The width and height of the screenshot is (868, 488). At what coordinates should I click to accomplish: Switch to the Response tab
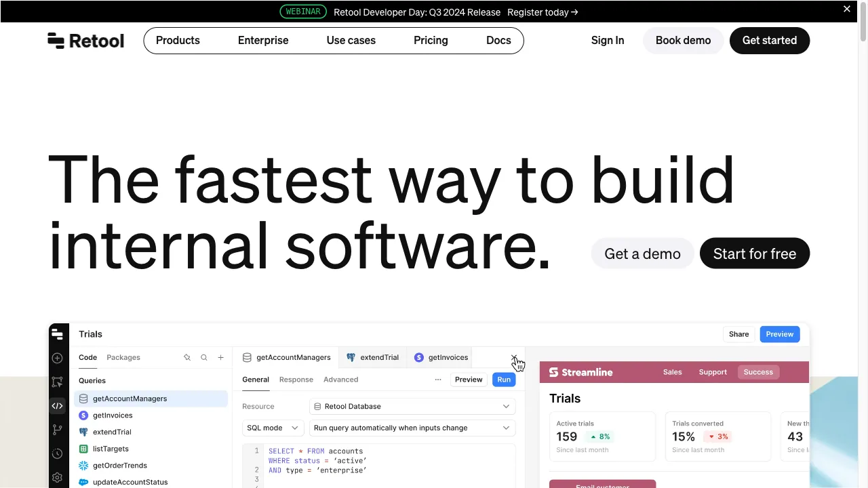pos(296,380)
